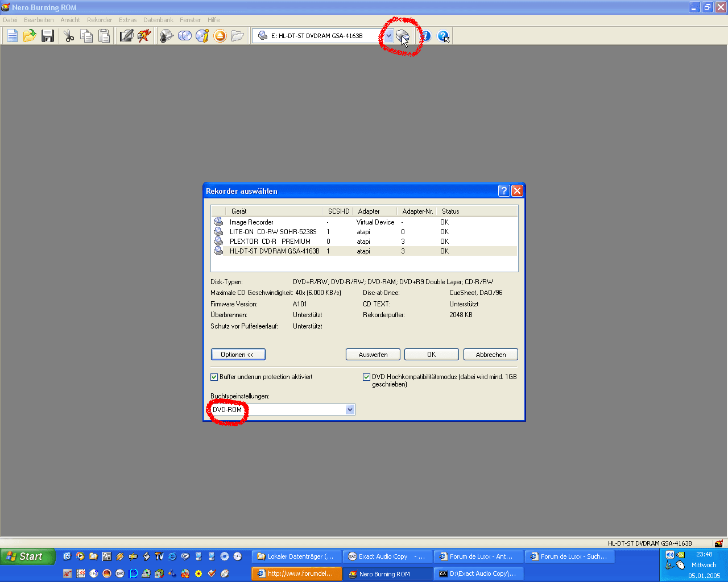Select the Image Recorder row

(x=364, y=222)
